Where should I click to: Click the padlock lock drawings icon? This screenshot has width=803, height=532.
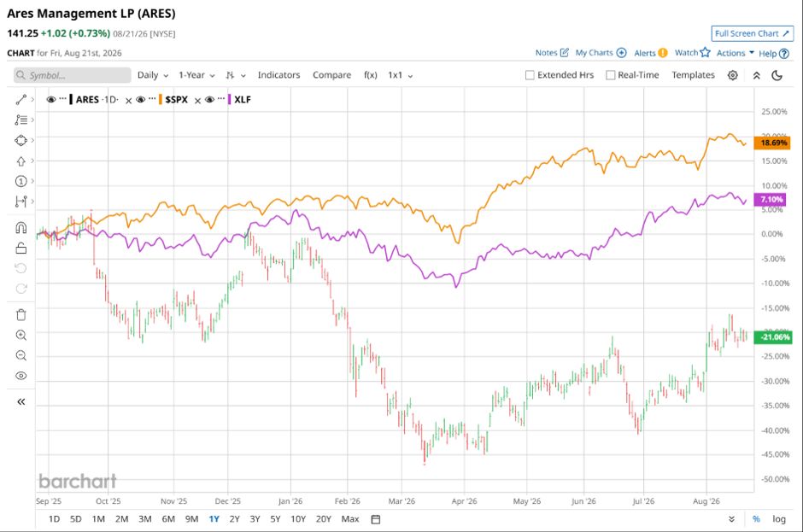[21, 248]
